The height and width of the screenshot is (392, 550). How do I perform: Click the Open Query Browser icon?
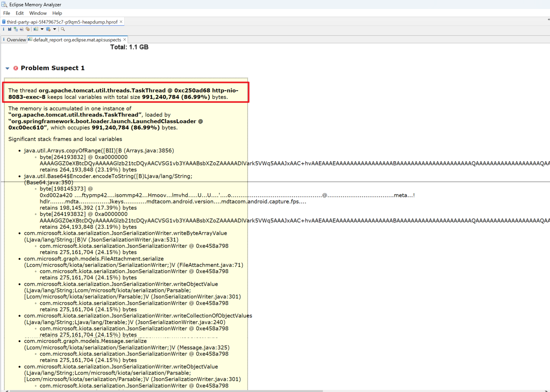coord(48,29)
